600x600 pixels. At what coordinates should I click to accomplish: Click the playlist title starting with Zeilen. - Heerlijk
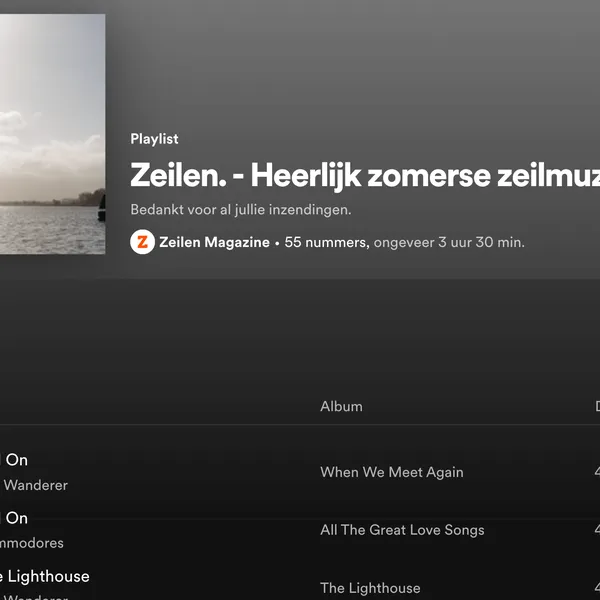click(365, 176)
